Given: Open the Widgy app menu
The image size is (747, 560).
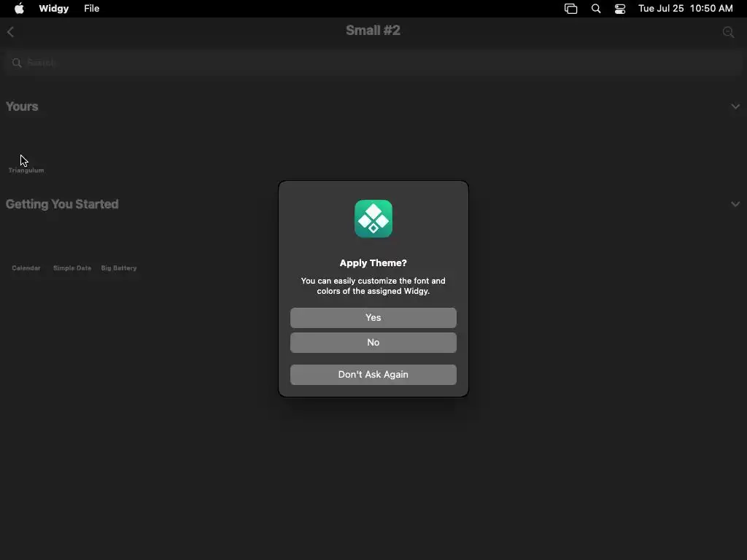Looking at the screenshot, I should (54, 9).
